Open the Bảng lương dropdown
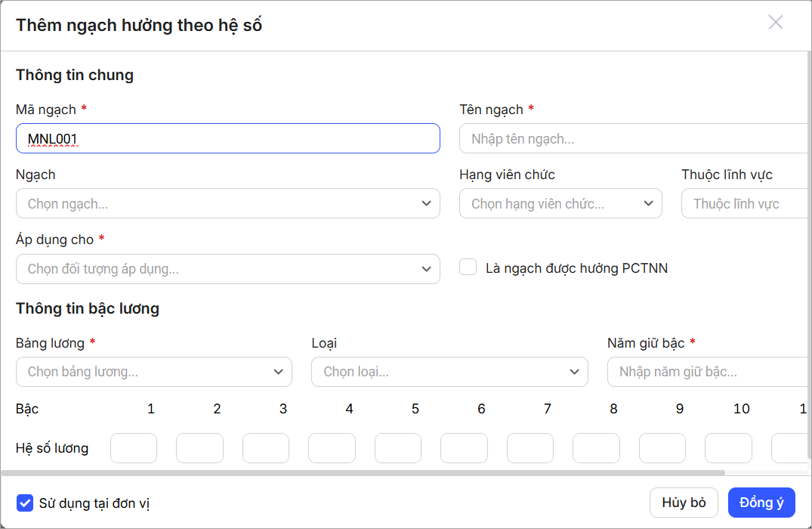 pos(153,372)
